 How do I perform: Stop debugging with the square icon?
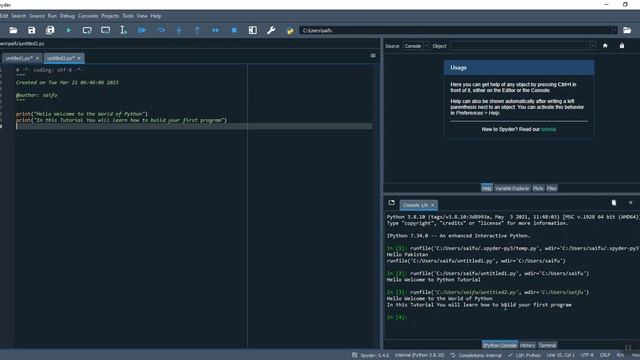coord(234,30)
